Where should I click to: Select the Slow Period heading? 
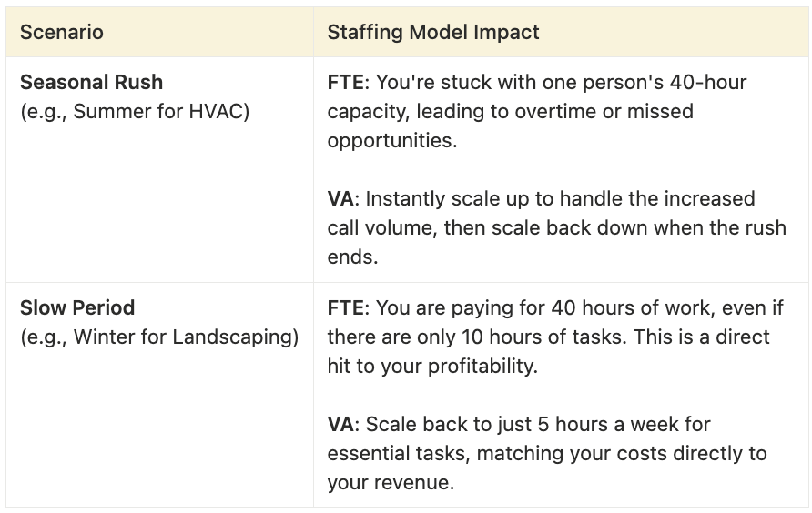coord(77,307)
